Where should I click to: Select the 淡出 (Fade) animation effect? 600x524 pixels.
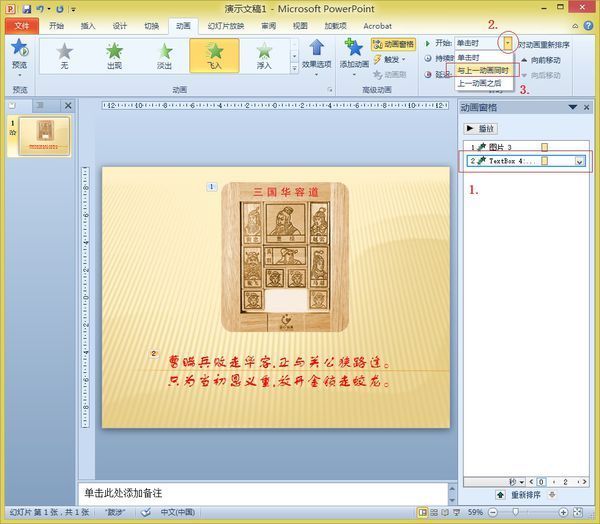coord(164,56)
